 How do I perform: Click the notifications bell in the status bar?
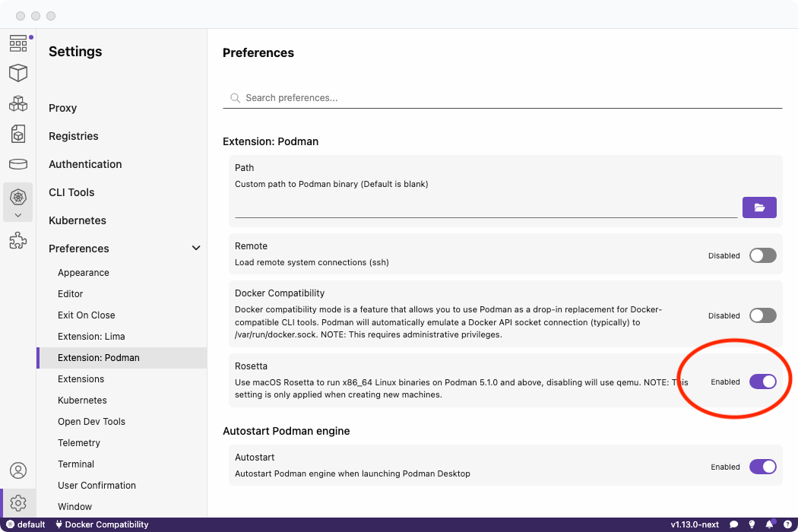tap(769, 524)
